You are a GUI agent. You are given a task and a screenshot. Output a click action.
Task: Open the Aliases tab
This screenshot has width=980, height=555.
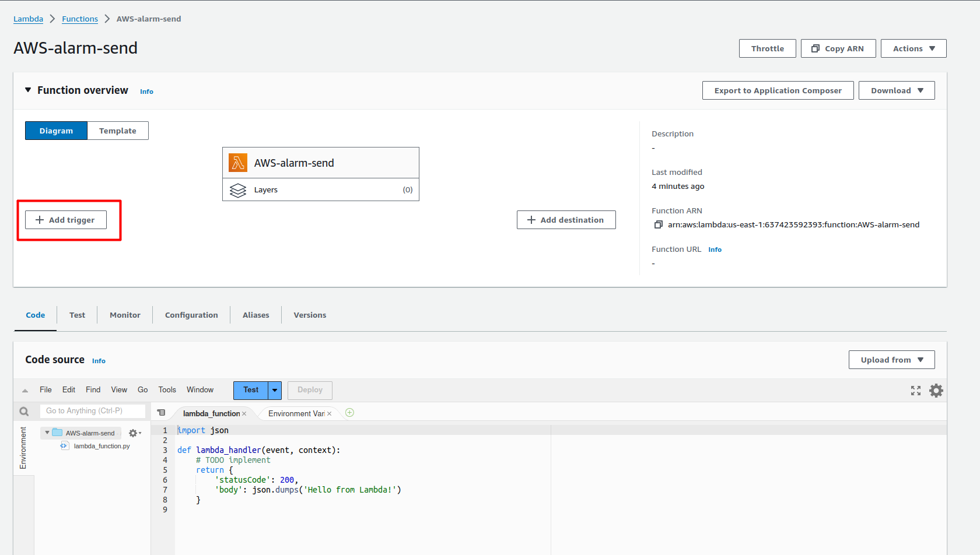[256, 315]
